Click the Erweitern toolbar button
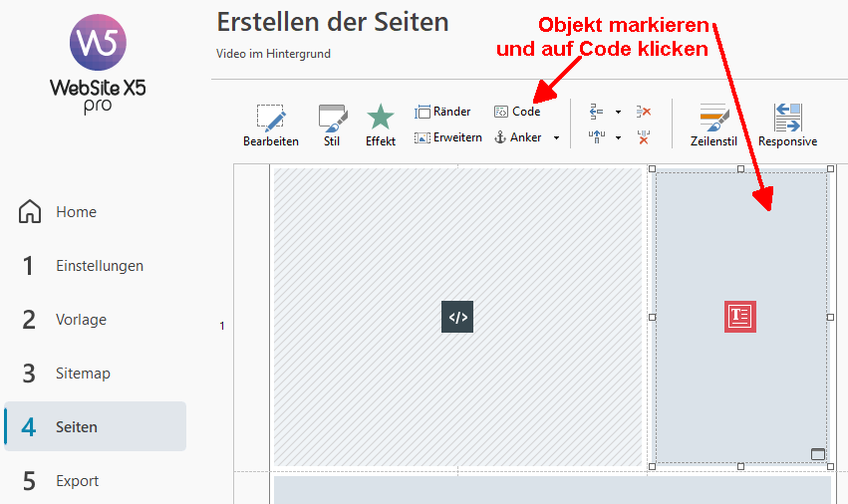Image resolution: width=848 pixels, height=504 pixels. pos(448,137)
